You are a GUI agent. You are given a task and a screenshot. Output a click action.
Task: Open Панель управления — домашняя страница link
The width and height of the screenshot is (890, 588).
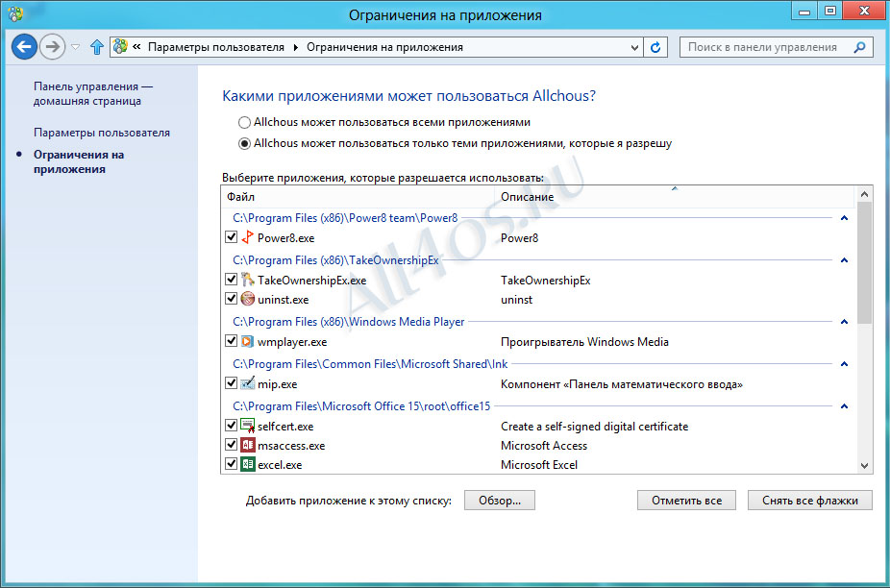(x=93, y=93)
